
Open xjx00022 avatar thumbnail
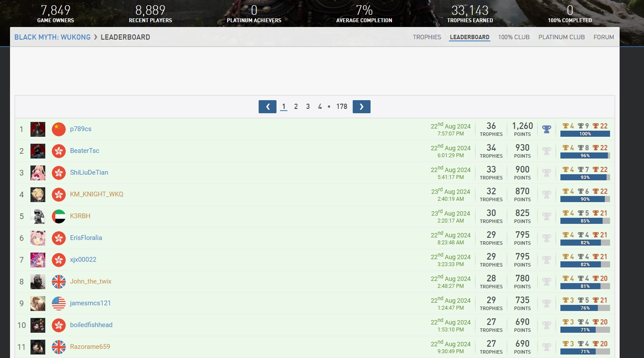tap(38, 260)
